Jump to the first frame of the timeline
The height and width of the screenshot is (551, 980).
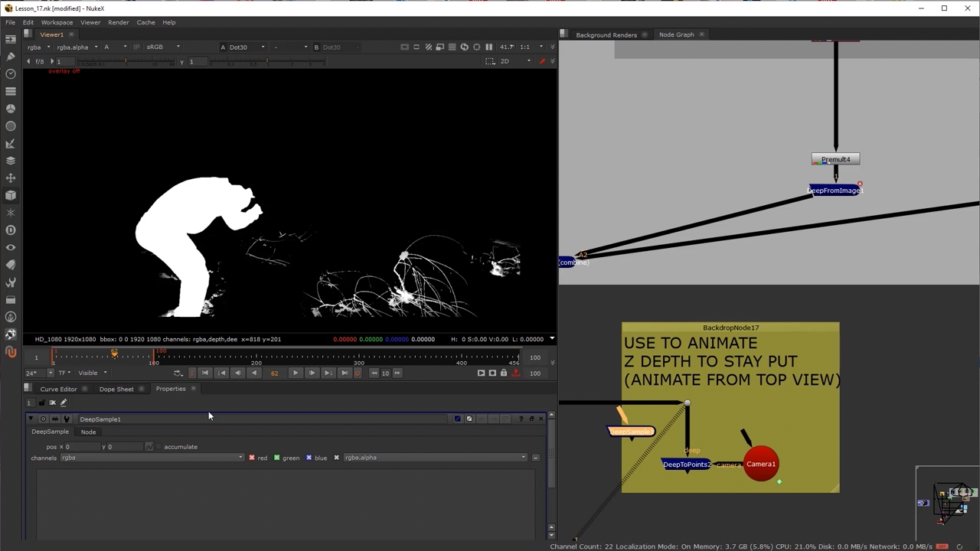[x=204, y=373]
